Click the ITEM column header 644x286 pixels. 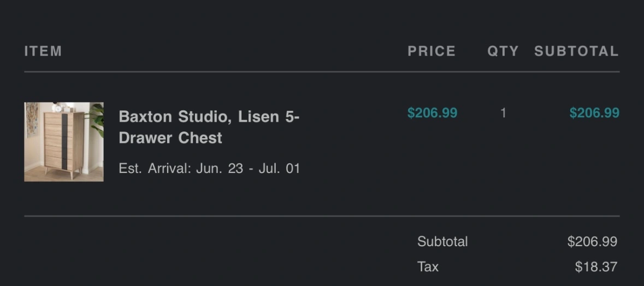(x=43, y=51)
